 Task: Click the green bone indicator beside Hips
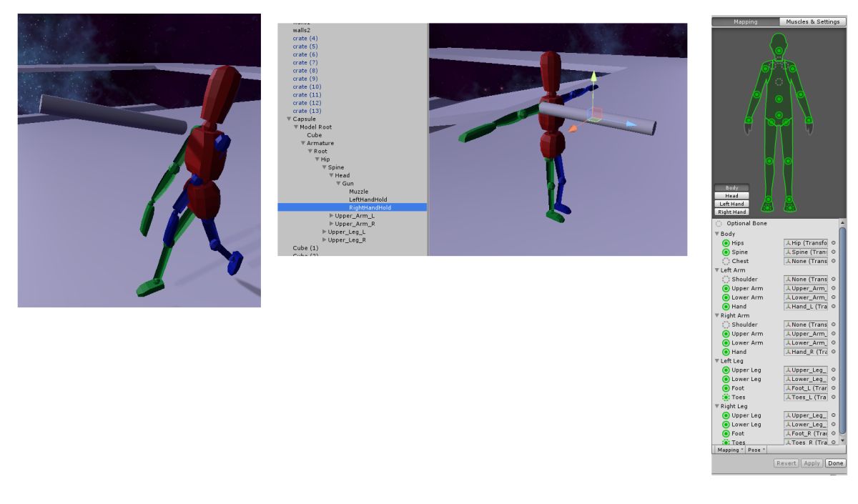tap(726, 243)
